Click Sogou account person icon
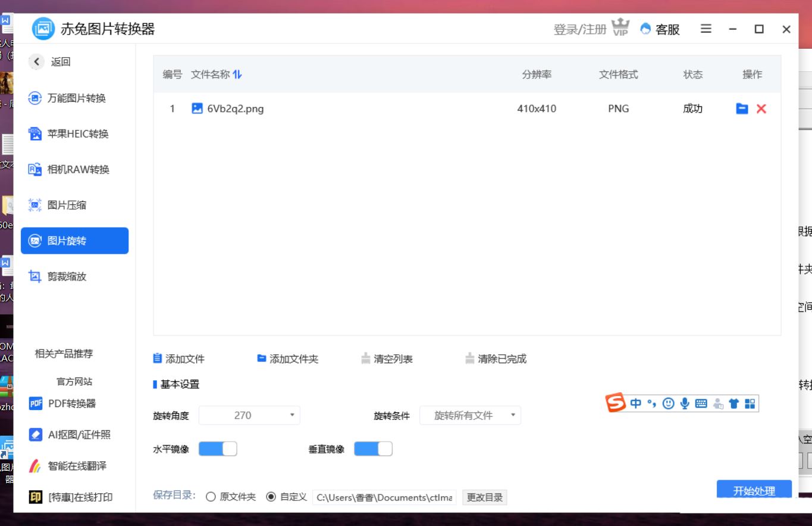 (x=717, y=404)
